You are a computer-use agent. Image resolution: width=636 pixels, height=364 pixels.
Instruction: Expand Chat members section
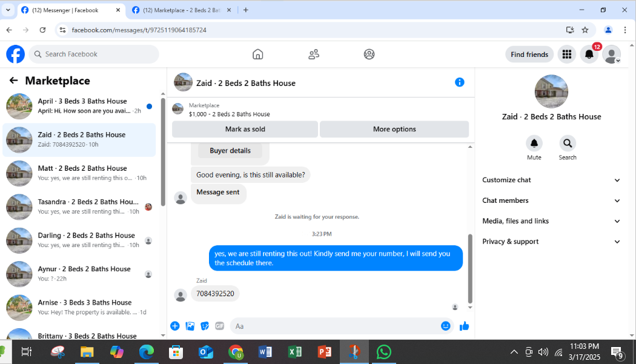(x=551, y=200)
